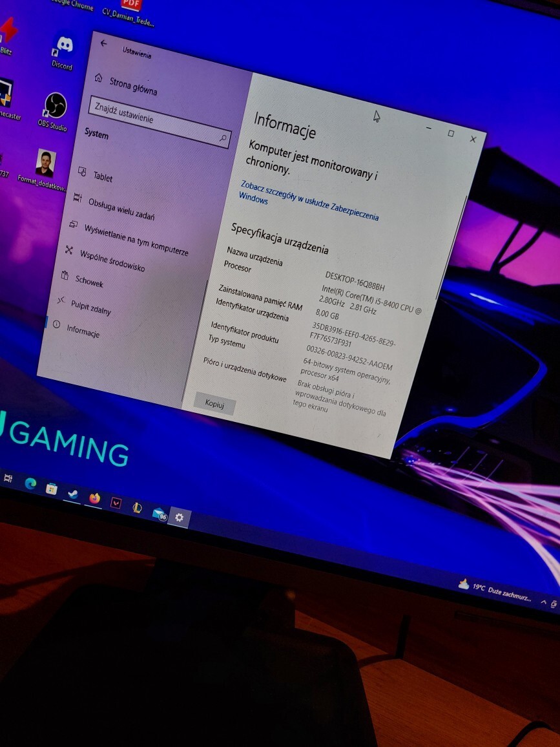Open the 19°C weather widget in taskbar
The width and height of the screenshot is (560, 747).
(x=494, y=590)
